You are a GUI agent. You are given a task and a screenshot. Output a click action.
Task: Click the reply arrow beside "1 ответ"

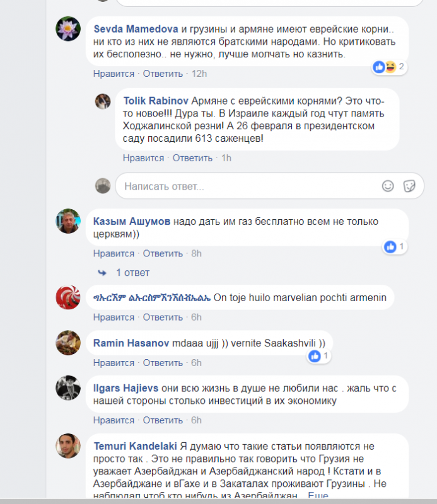[102, 273]
